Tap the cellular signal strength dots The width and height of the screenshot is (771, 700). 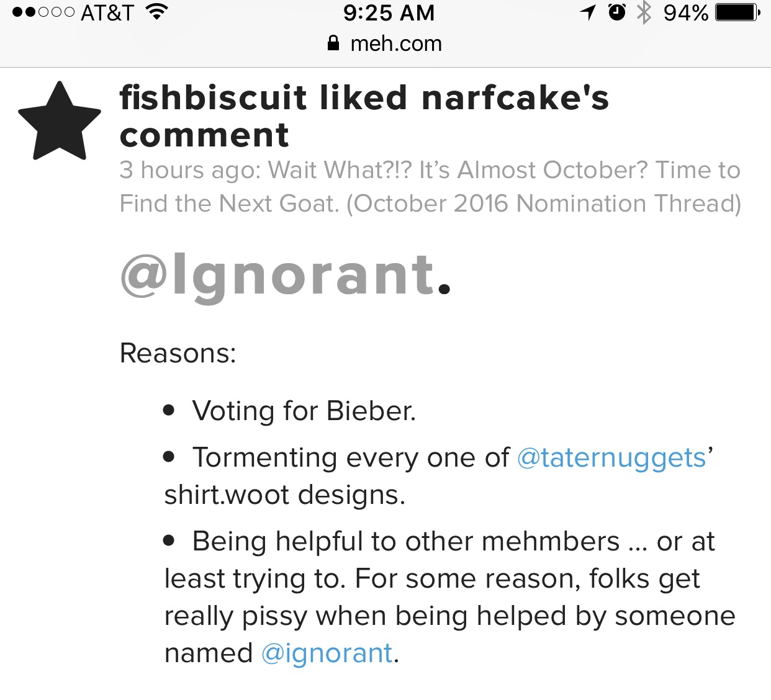tap(43, 12)
